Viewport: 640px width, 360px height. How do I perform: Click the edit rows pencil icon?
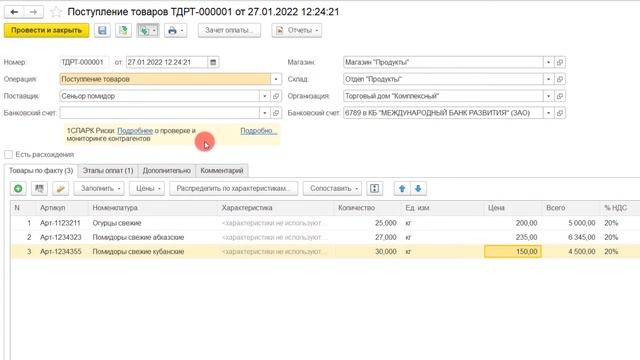(x=60, y=189)
